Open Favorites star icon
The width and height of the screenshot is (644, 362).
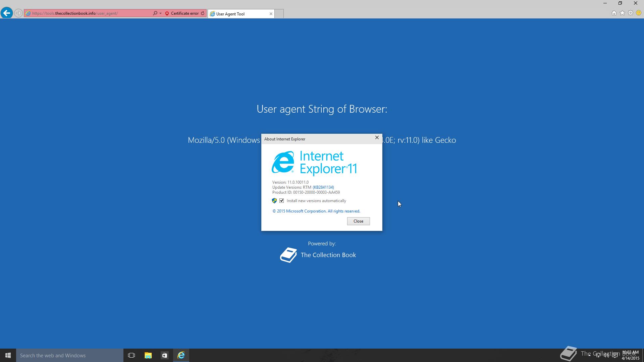[622, 13]
